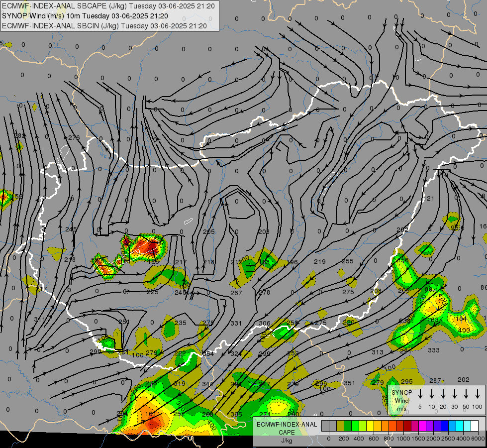Click the 600 tick on CAPE scale
487x448 pixels.
(x=374, y=439)
